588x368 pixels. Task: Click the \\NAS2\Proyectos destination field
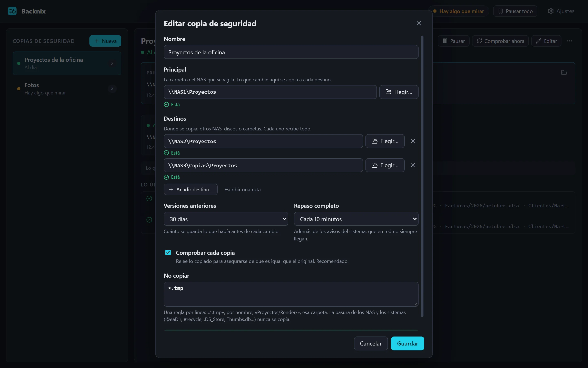pyautogui.click(x=263, y=141)
